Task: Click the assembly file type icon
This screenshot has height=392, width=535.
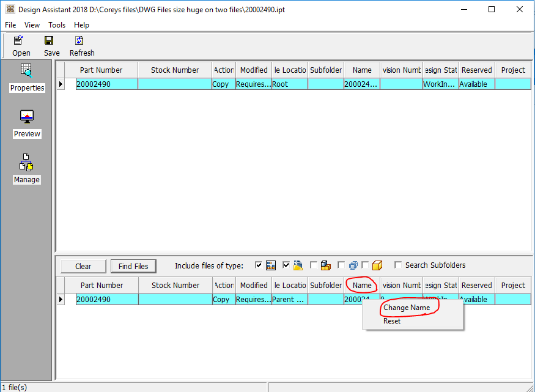Action: 325,265
